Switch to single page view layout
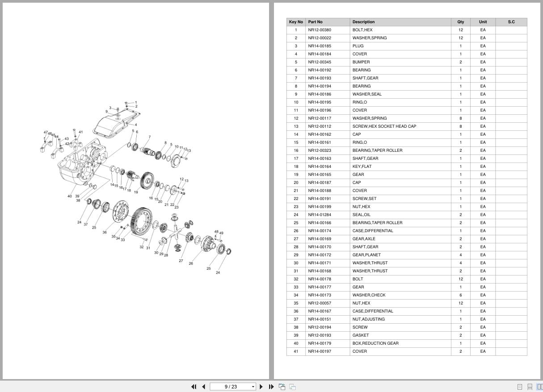The image size is (543, 392). 520,387
